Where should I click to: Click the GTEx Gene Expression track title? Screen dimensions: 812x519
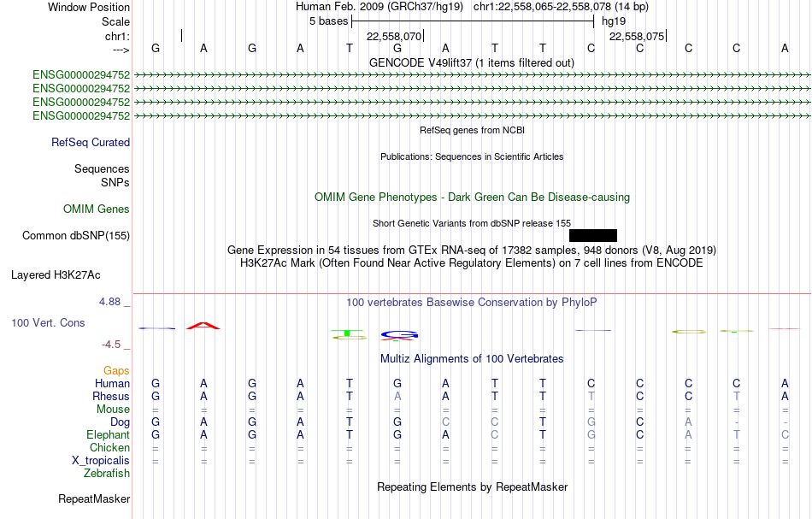point(472,251)
